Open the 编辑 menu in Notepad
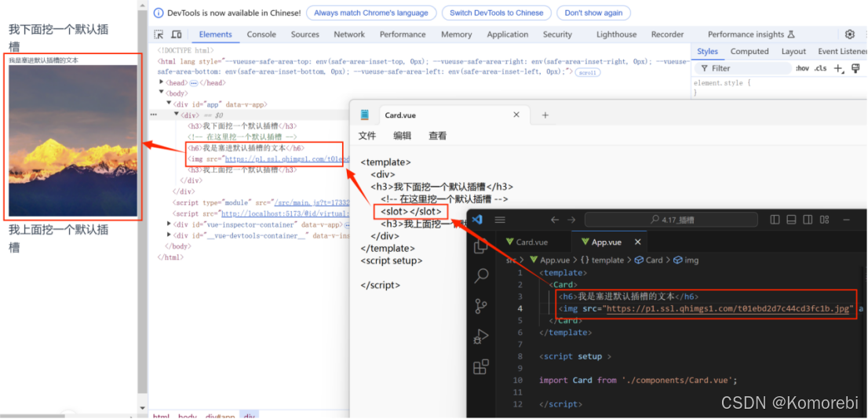The image size is (868, 419). 403,137
